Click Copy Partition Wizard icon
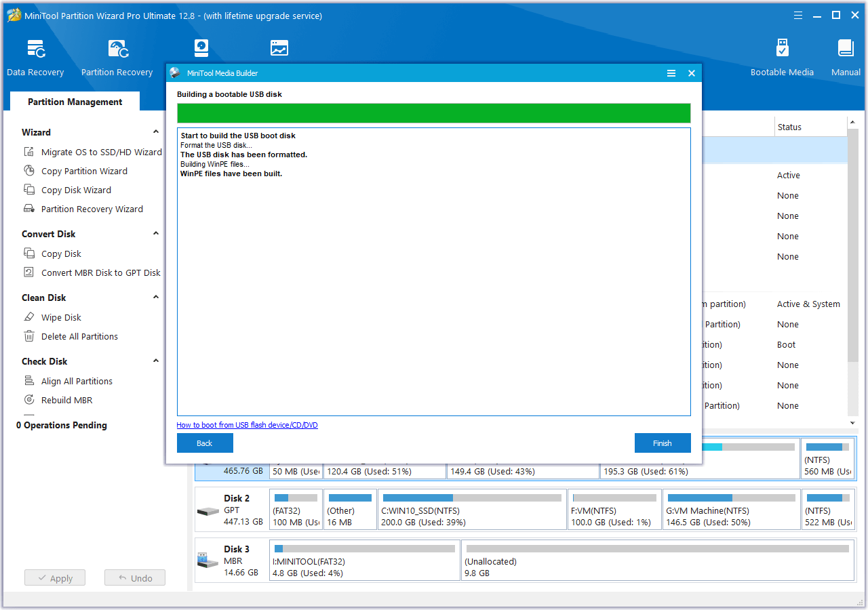The image size is (868, 610). tap(29, 171)
